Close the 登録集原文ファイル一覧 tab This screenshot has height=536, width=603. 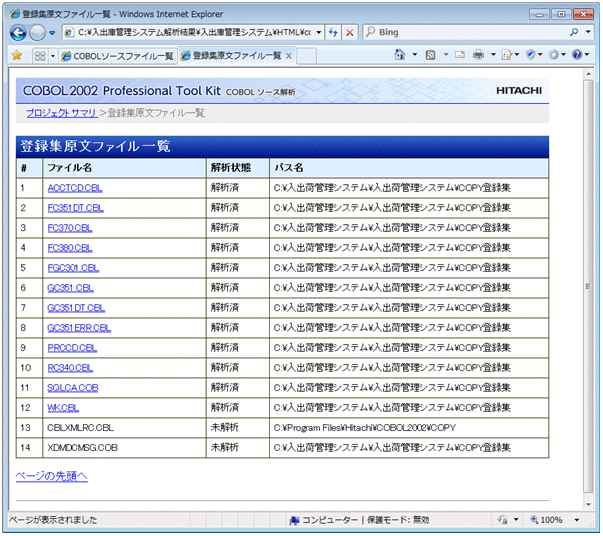[x=289, y=56]
